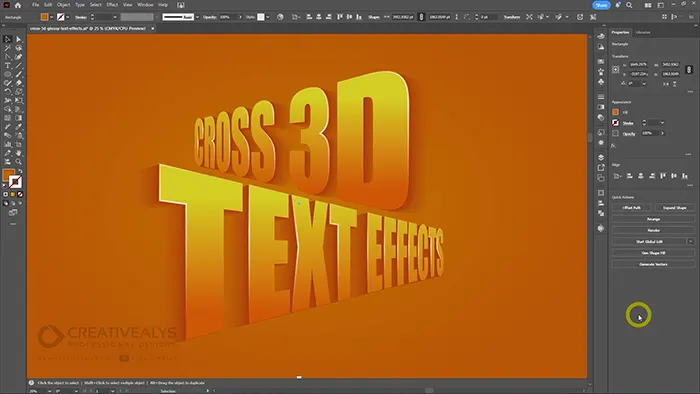
Task: Open the brush definition dropdown
Action: tap(197, 17)
